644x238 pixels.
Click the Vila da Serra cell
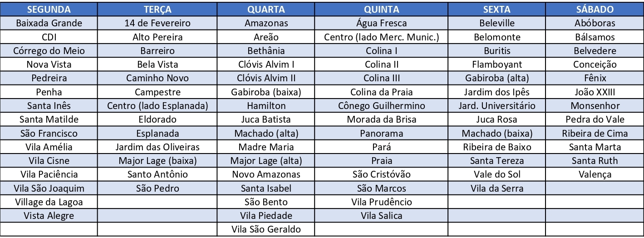497,188
